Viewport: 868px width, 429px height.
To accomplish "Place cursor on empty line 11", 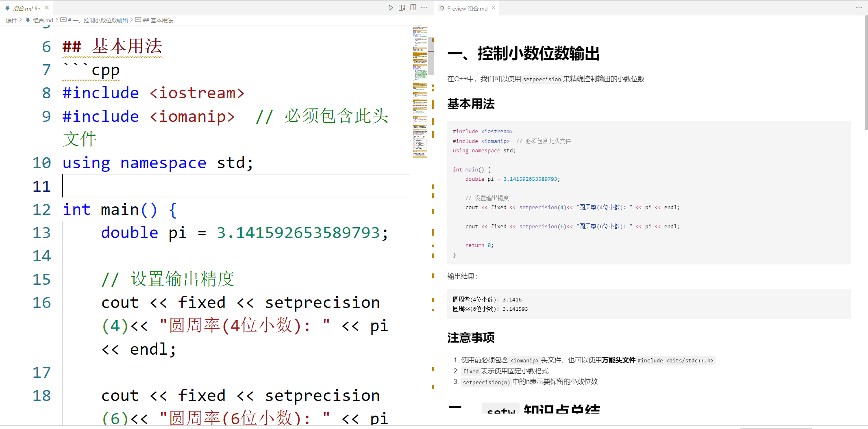I will [x=236, y=186].
